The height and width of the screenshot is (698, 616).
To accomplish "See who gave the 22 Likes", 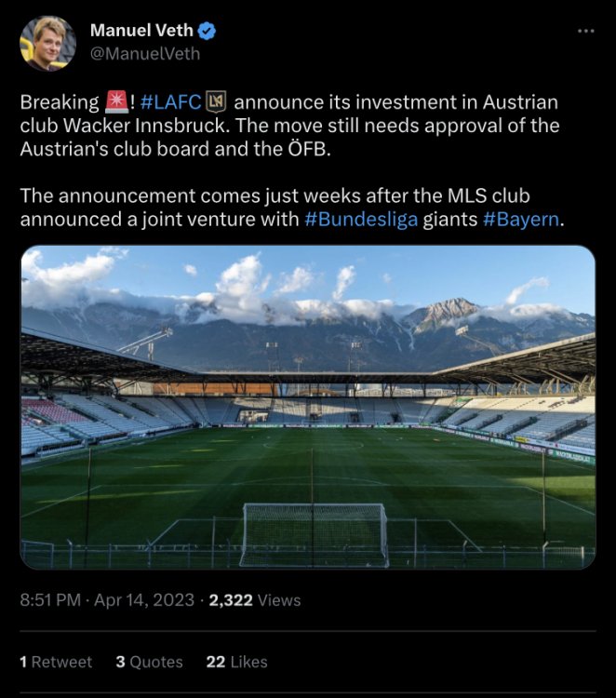I will click(236, 662).
